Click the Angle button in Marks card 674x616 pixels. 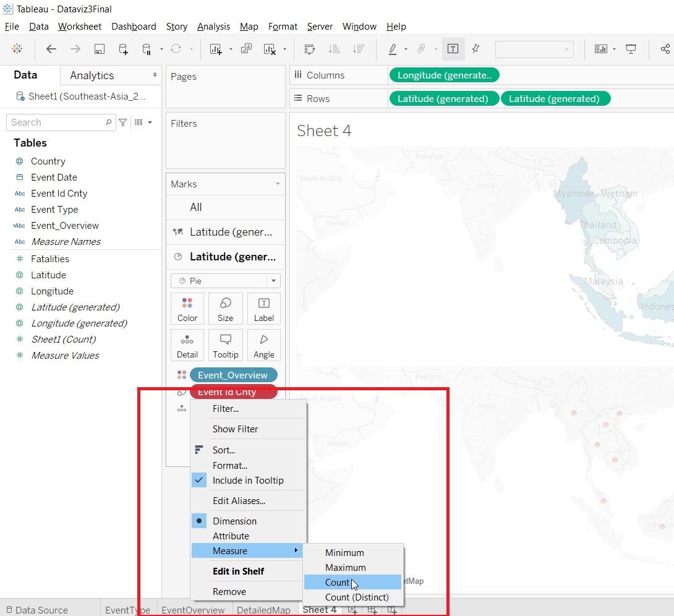click(263, 346)
